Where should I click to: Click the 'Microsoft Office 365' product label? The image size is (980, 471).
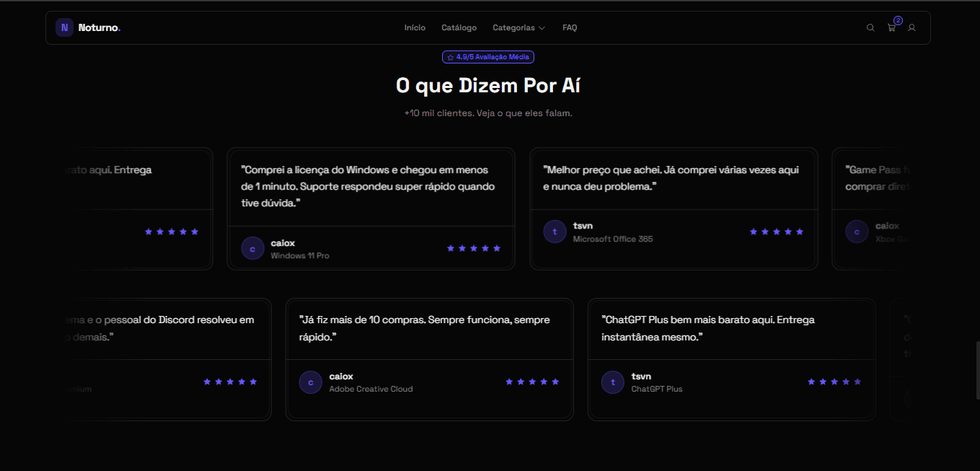pyautogui.click(x=613, y=239)
